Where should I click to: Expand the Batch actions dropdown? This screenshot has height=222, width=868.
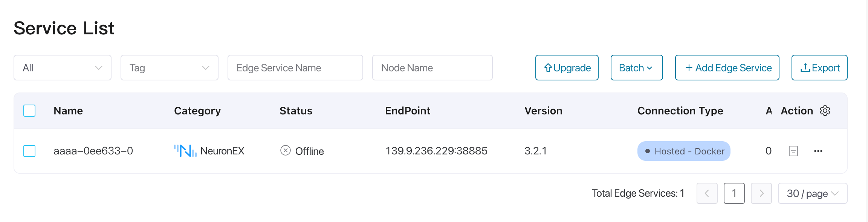(x=636, y=68)
